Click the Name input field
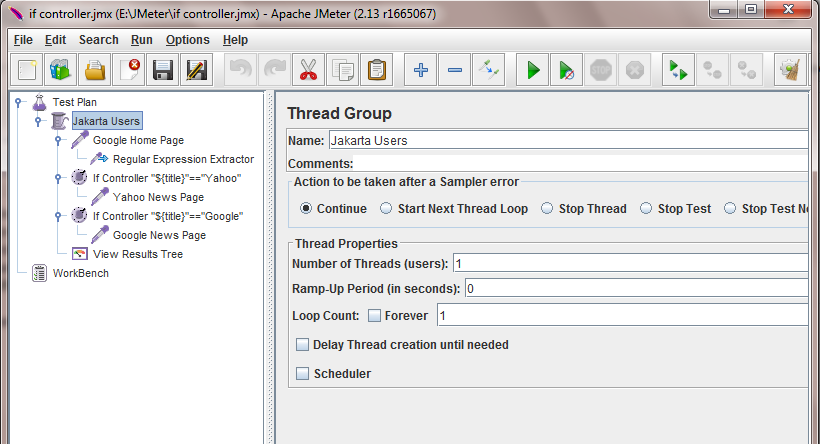The image size is (820, 444). 569,140
